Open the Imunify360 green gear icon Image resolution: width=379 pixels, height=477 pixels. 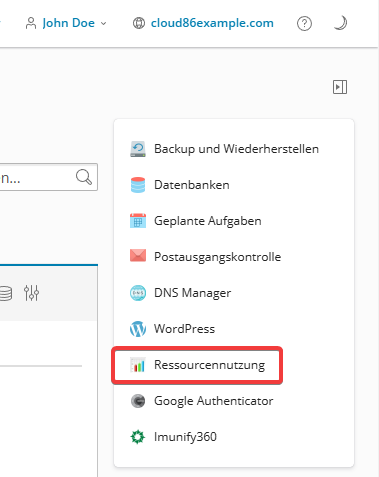tap(138, 437)
